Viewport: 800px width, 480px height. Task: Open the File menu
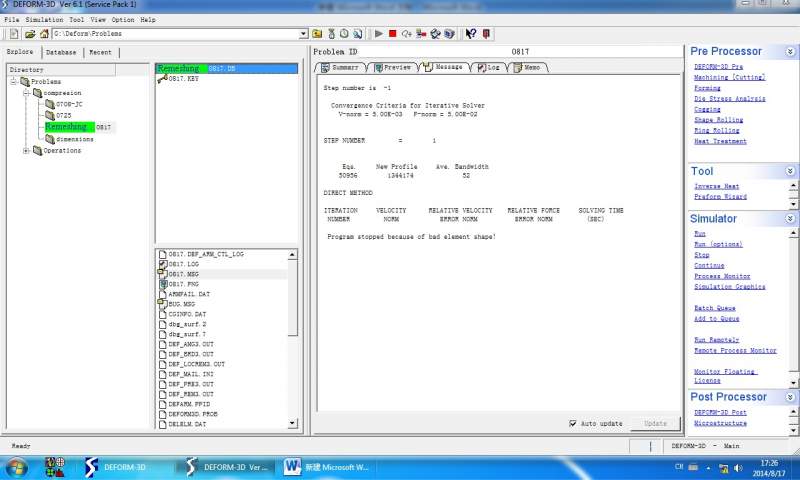(x=12, y=19)
